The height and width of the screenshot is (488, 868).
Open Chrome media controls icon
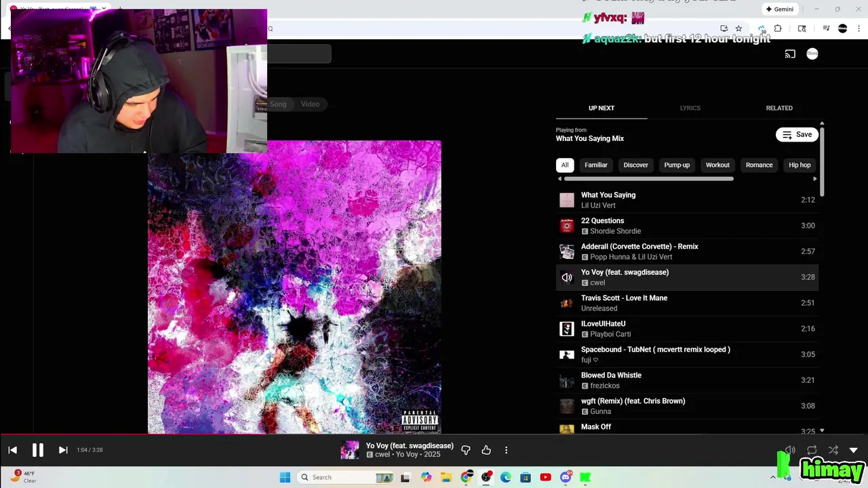tap(826, 28)
